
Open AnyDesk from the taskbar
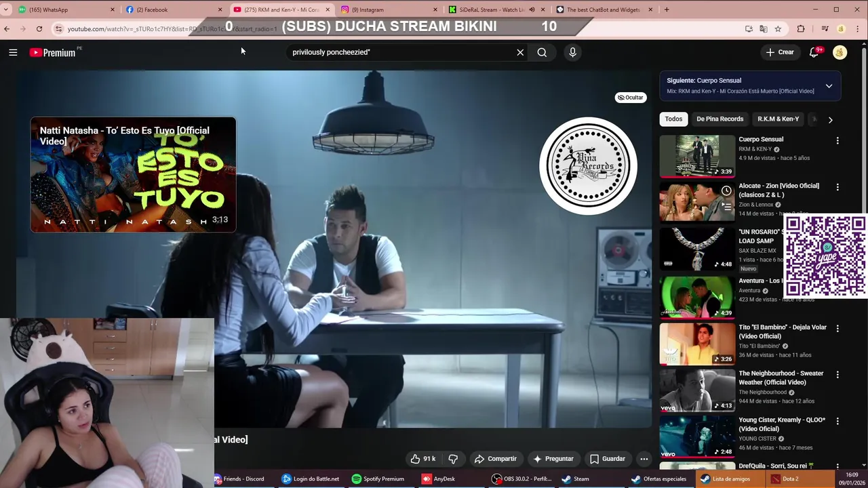pos(439,479)
